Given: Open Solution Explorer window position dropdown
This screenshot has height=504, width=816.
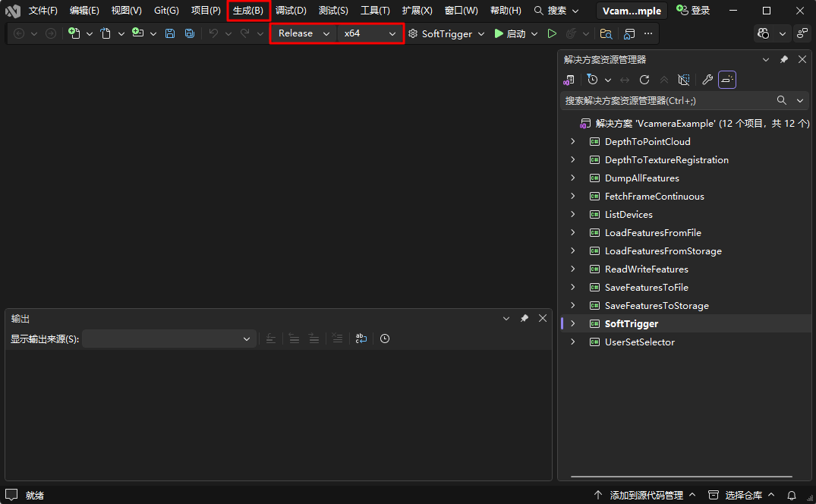Looking at the screenshot, I should [765, 59].
